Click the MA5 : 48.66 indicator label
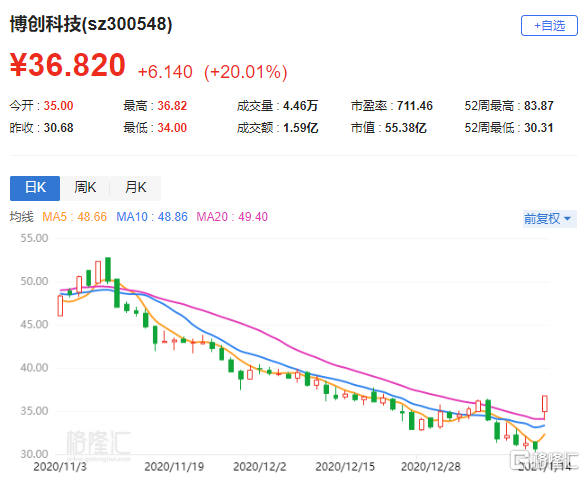Screen dimensions: 585x477 point(75,217)
